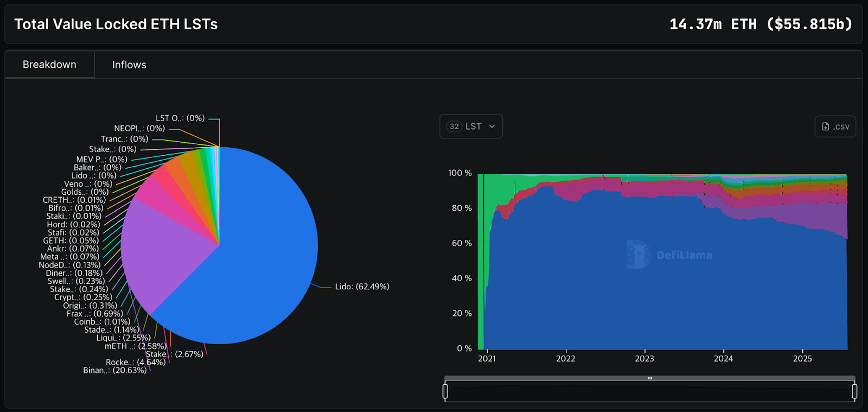Click the '100 %' y-axis label
The height and width of the screenshot is (412, 868).
point(460,173)
